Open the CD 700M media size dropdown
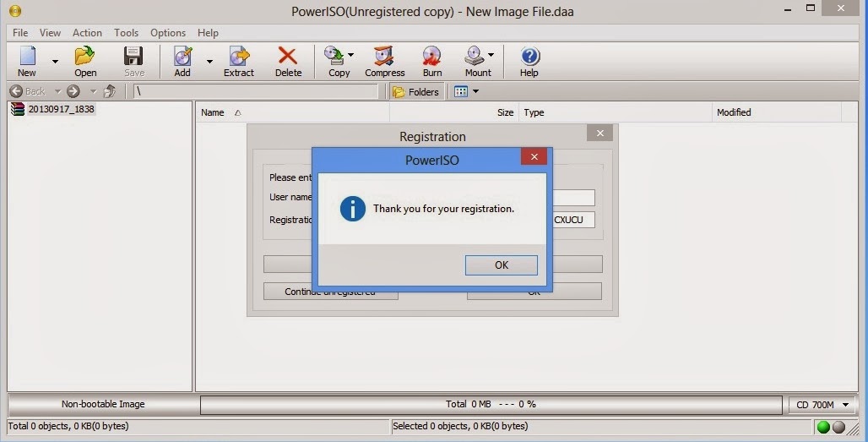The image size is (868, 442). click(822, 405)
